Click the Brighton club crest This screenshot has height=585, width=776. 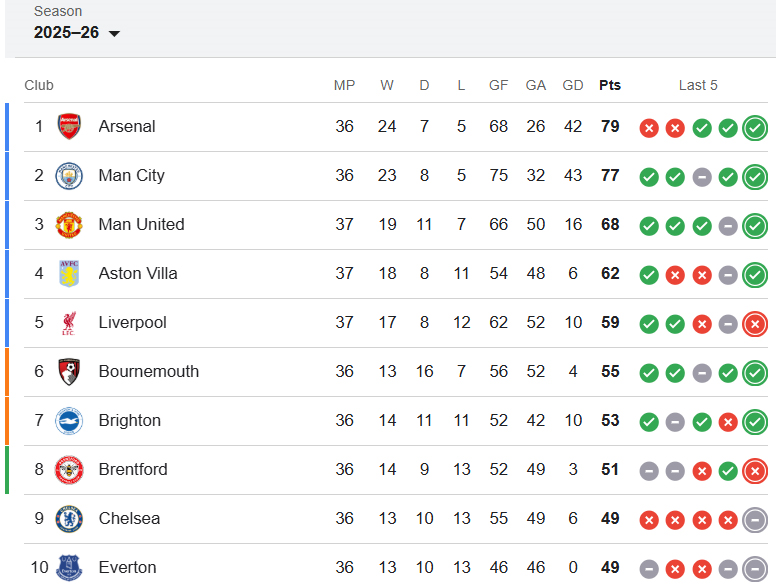click(69, 421)
